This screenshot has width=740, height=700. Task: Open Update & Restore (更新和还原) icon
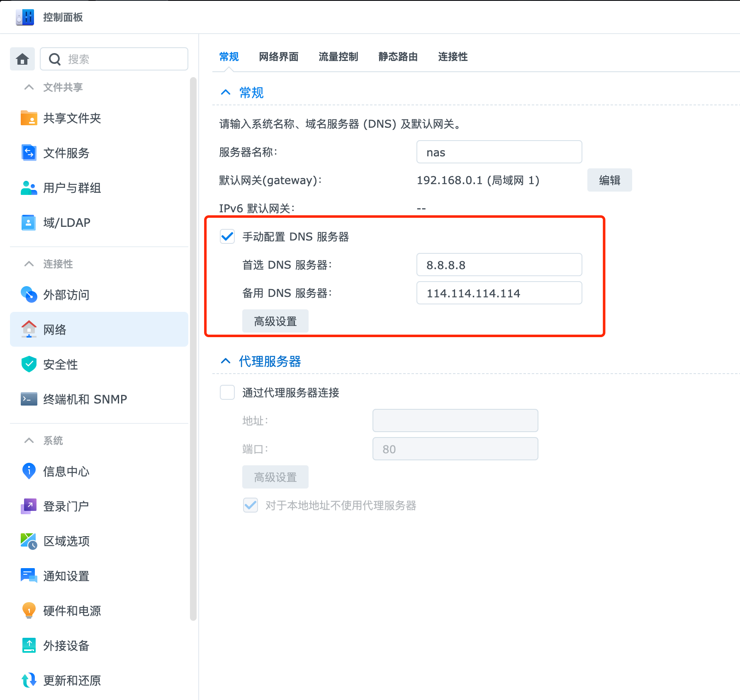click(x=29, y=681)
